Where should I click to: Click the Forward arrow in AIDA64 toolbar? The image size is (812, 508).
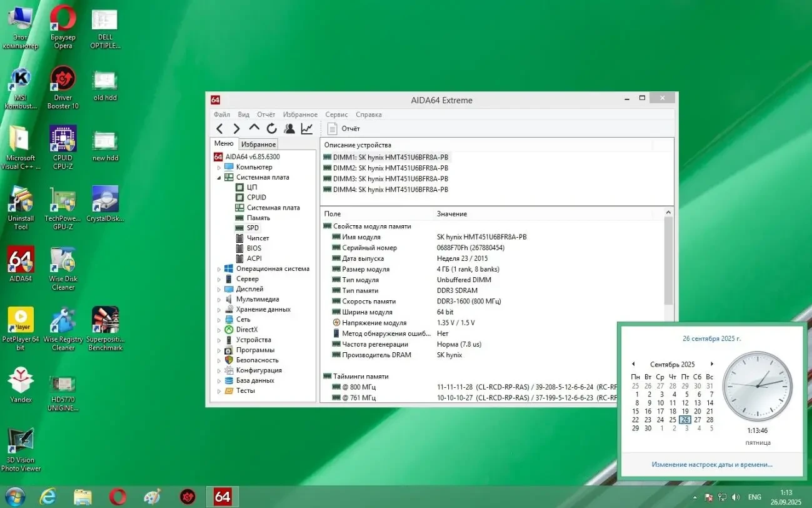pyautogui.click(x=236, y=129)
